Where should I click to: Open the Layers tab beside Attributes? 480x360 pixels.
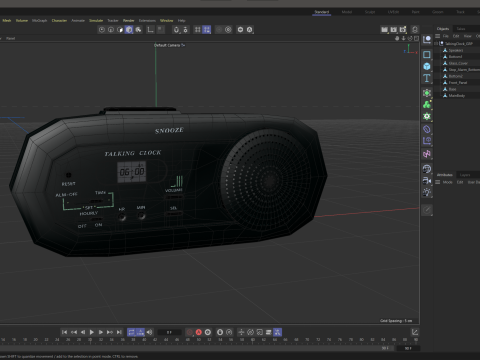tap(465, 175)
